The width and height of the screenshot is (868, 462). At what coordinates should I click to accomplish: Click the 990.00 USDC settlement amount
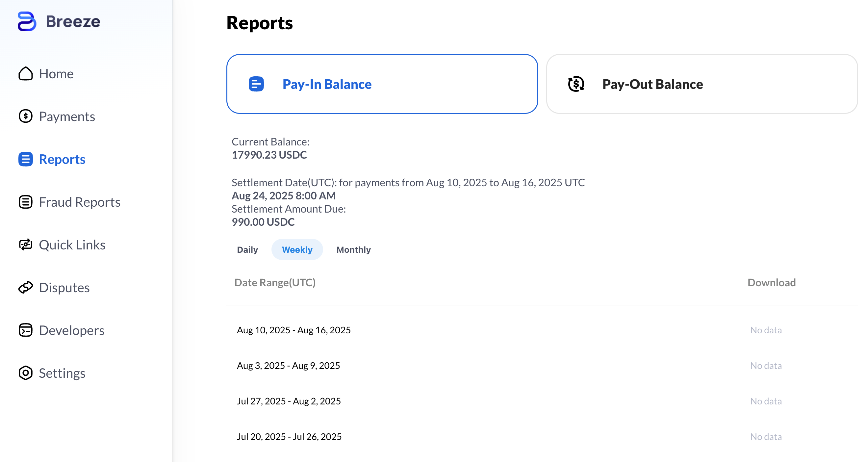(x=263, y=222)
